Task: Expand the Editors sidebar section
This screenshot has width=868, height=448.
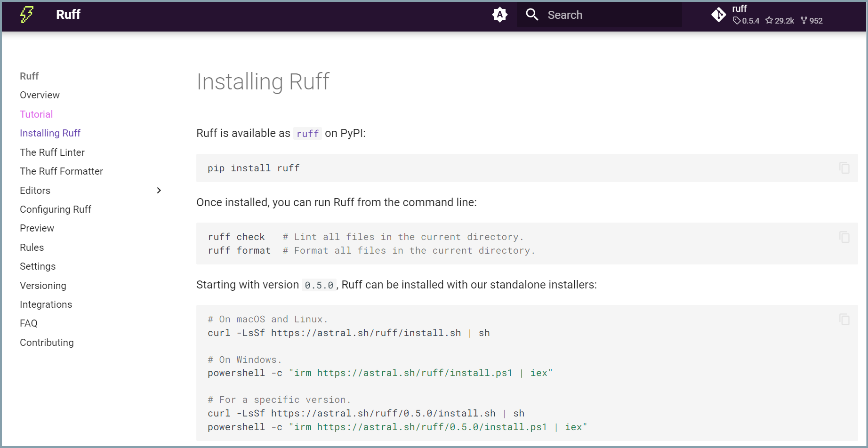Action: coord(159,191)
